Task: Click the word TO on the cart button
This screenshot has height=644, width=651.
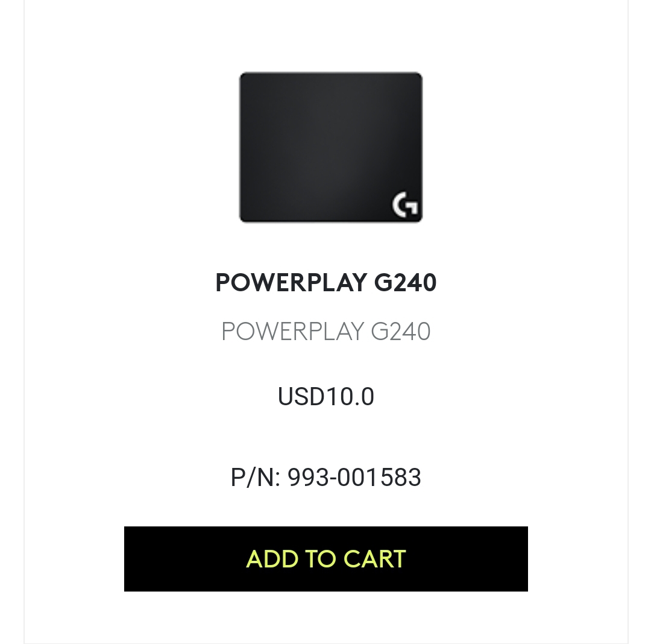Action: pos(321,559)
